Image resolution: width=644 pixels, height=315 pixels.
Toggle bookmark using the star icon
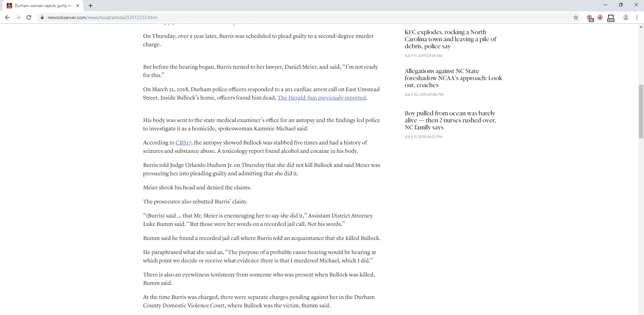click(576, 17)
